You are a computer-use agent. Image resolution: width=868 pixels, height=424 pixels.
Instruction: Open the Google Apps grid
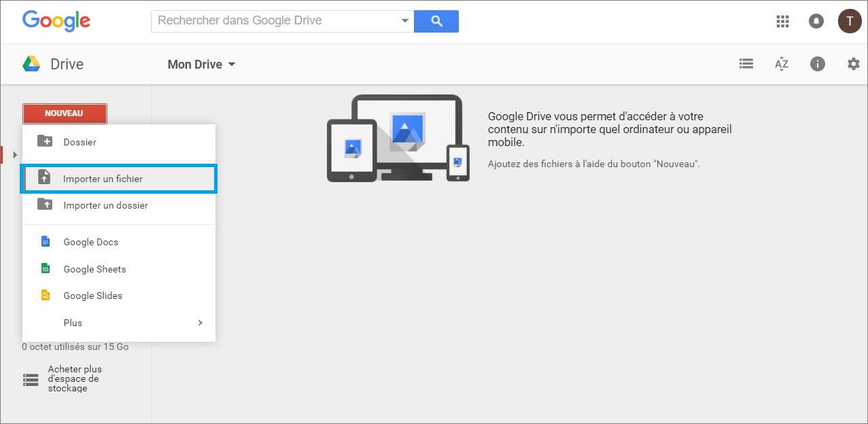[x=782, y=21]
